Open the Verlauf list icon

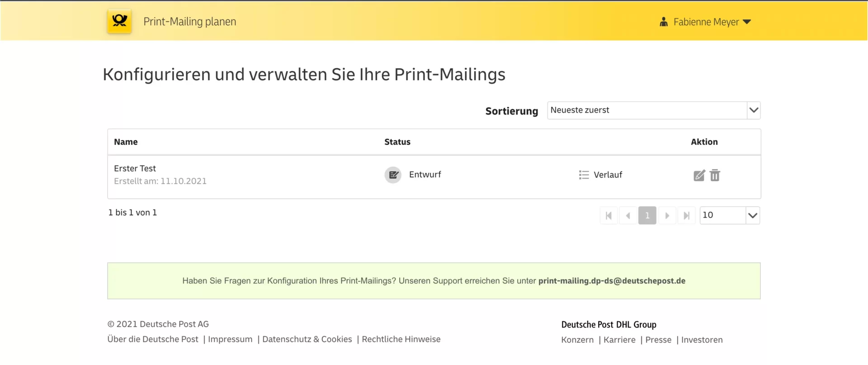(584, 175)
